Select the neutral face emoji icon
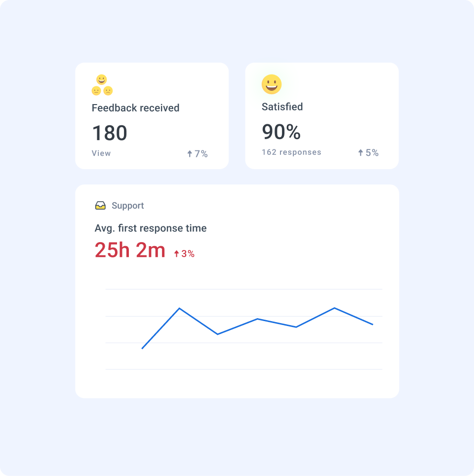Viewport: 474px width, 476px height. 96,90
